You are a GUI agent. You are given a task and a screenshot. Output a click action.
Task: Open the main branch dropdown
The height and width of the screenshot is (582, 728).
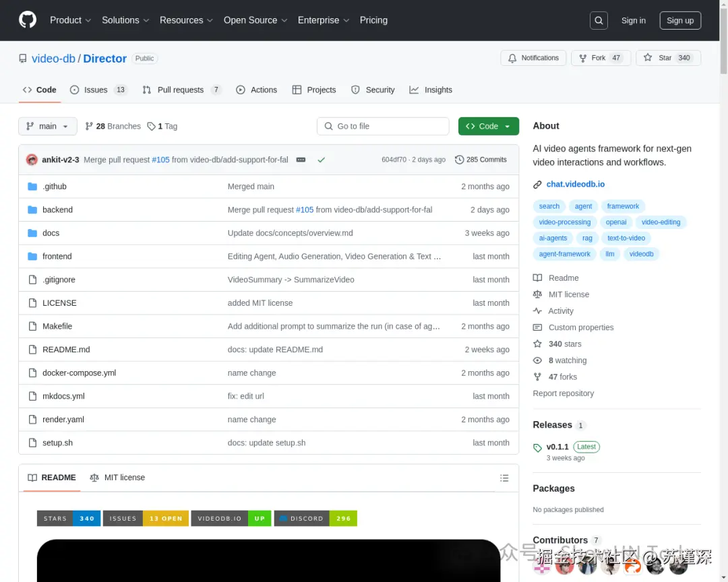(48, 126)
